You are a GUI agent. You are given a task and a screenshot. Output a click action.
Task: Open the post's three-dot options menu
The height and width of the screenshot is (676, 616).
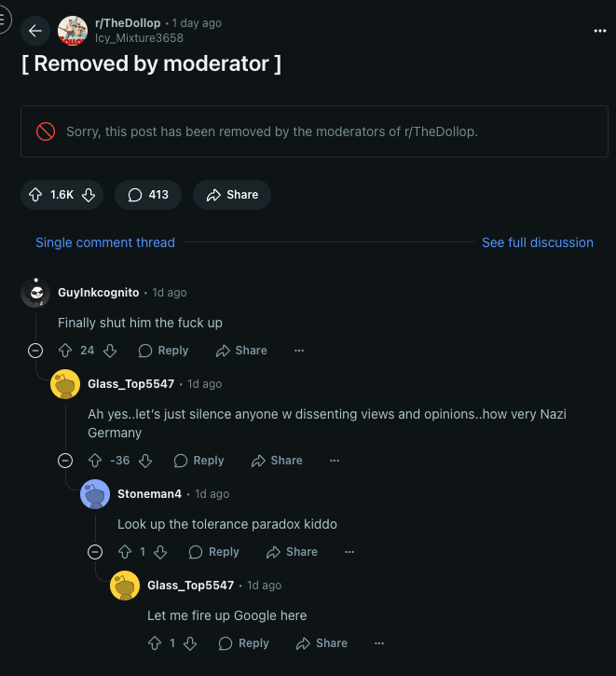point(600,31)
